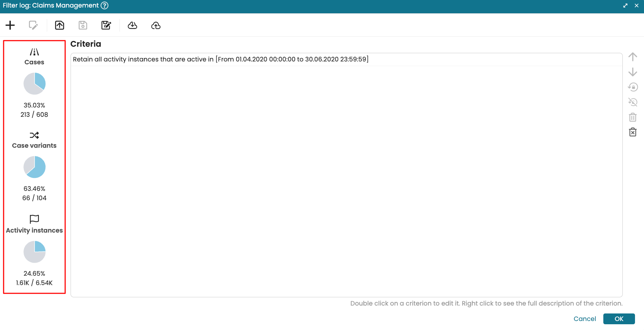Click the Case variants pie chart
Image resolution: width=644 pixels, height=330 pixels.
coord(35,167)
